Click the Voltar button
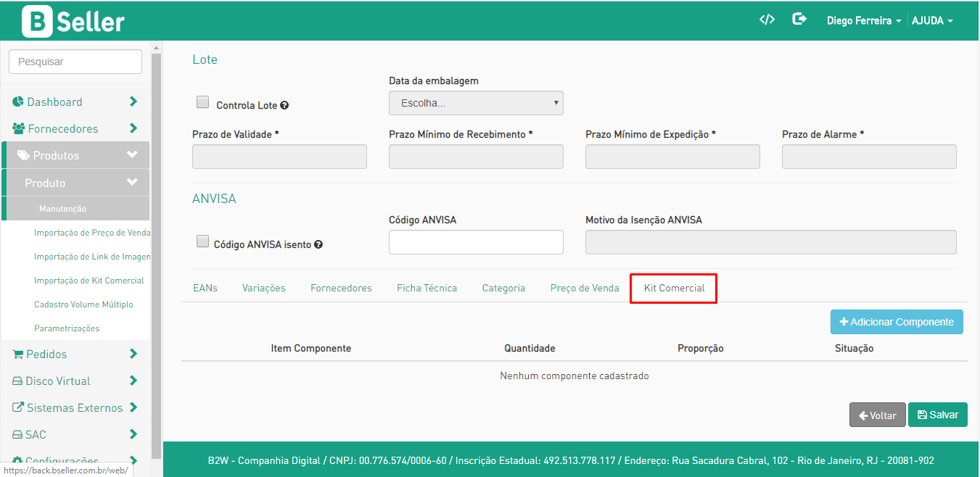 [877, 415]
